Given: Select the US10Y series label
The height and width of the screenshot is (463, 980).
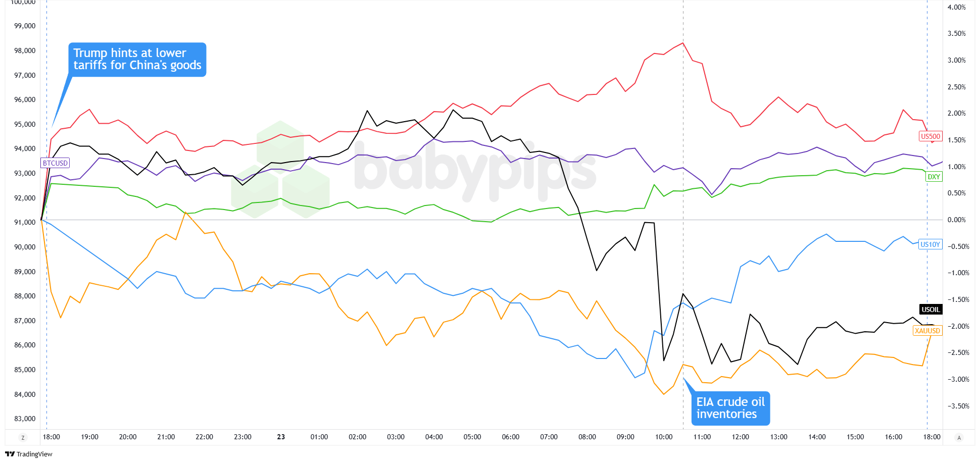Looking at the screenshot, I should pyautogui.click(x=930, y=244).
